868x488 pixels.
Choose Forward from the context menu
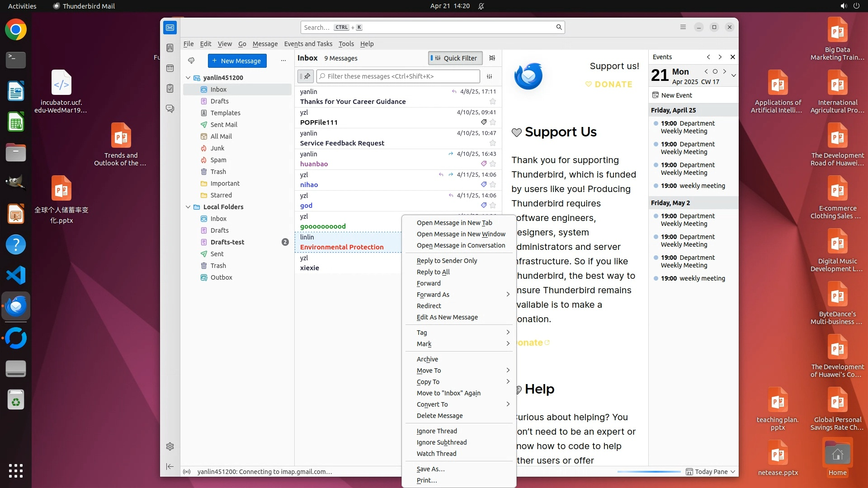[x=429, y=283]
